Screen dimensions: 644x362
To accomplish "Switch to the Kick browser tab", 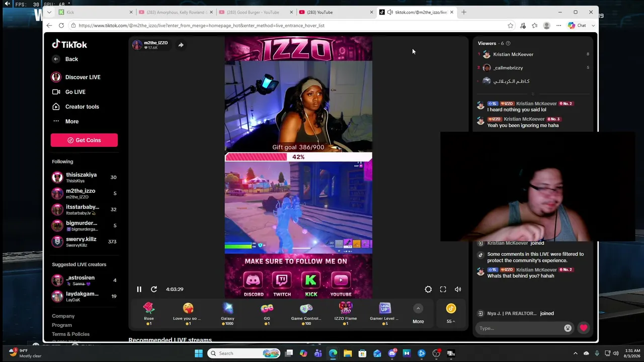I will (x=96, y=12).
